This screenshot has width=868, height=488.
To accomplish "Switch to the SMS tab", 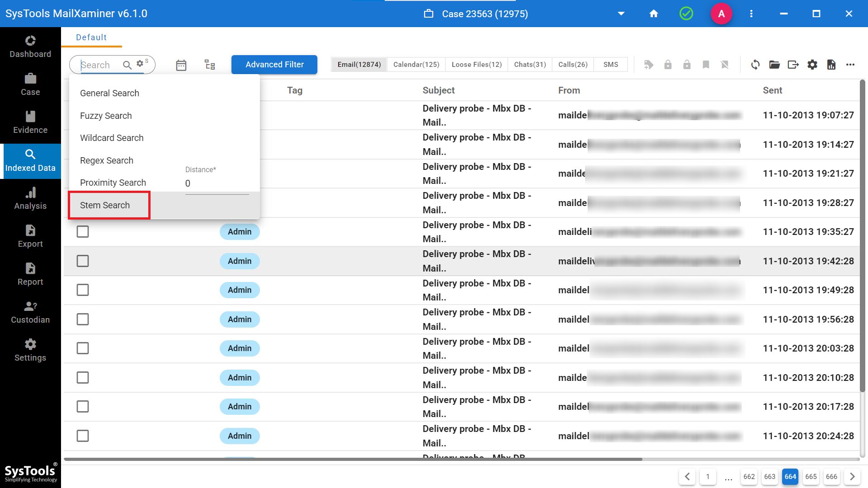I will 611,65.
